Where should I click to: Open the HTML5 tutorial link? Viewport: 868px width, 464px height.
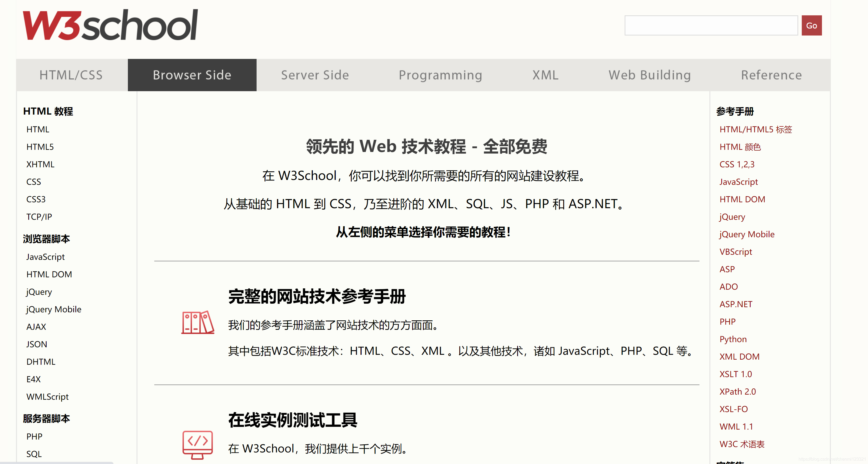pyautogui.click(x=40, y=147)
